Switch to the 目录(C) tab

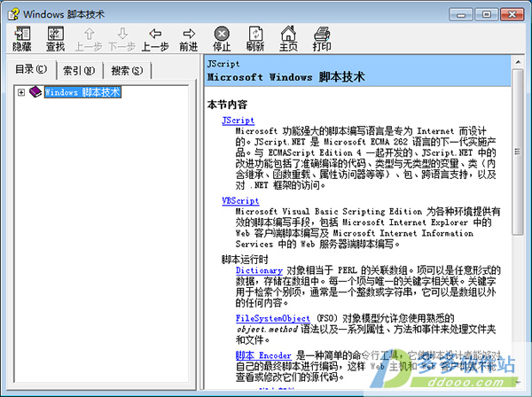tap(31, 69)
